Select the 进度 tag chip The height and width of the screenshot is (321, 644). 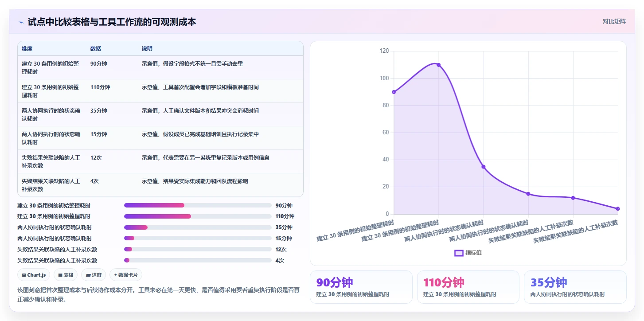pyautogui.click(x=94, y=275)
